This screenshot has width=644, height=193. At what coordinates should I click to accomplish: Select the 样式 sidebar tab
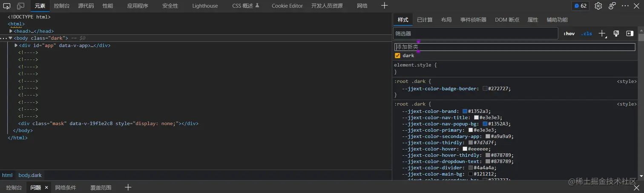coord(403,20)
